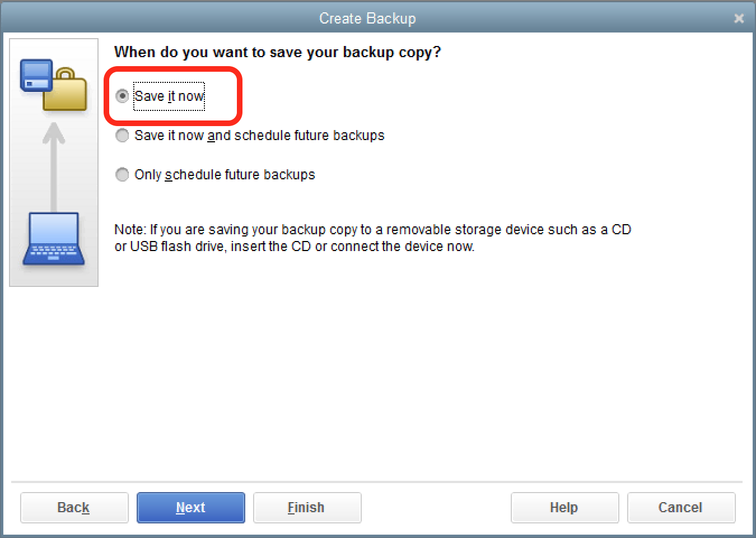Click the blue floppy disk icon
The height and width of the screenshot is (538, 756).
click(x=36, y=75)
